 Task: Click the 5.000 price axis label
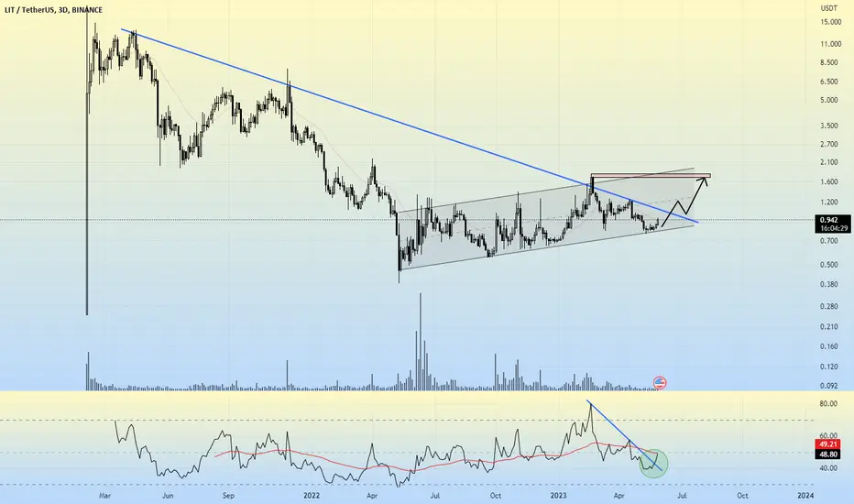pyautogui.click(x=829, y=100)
